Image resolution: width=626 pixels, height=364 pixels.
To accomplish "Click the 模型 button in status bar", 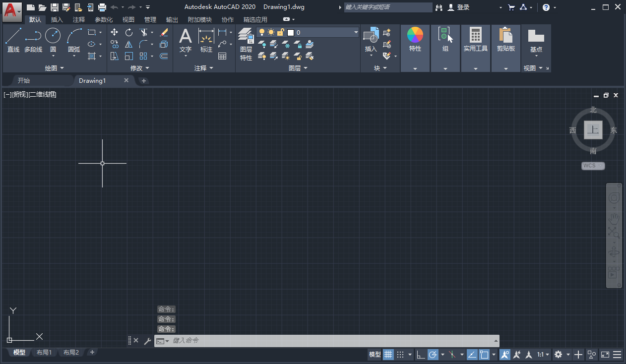I will pyautogui.click(x=374, y=355).
